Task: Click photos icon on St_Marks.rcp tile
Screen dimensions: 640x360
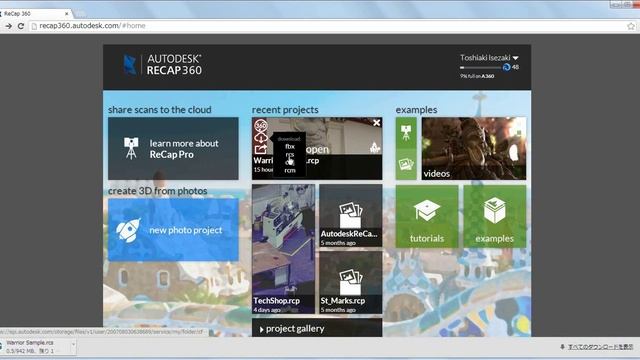Action: pos(351,282)
